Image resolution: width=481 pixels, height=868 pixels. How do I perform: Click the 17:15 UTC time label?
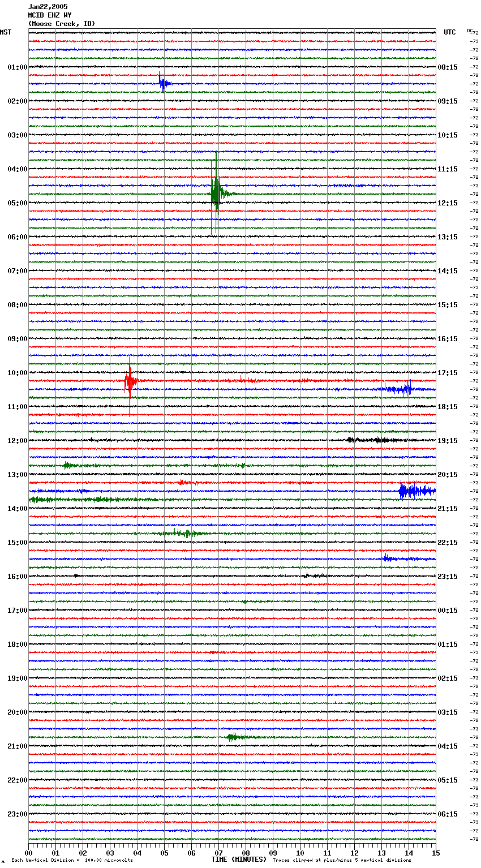click(448, 373)
